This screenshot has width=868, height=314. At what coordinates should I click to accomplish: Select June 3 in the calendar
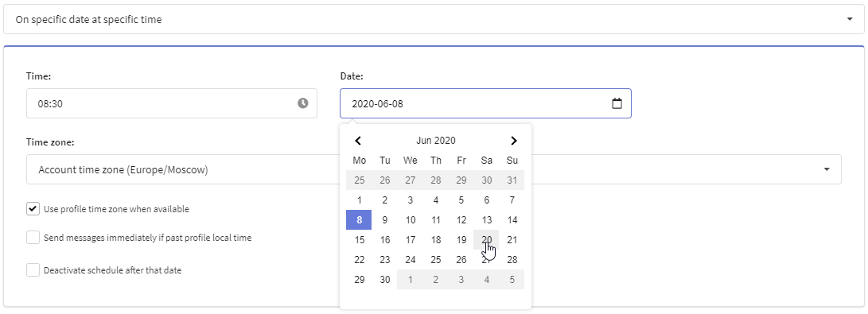(x=411, y=200)
